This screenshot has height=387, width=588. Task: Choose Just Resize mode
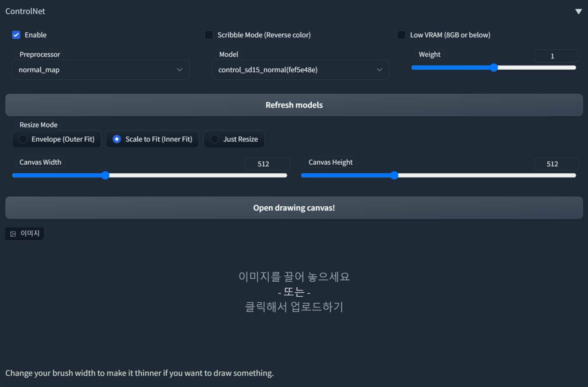click(x=234, y=139)
